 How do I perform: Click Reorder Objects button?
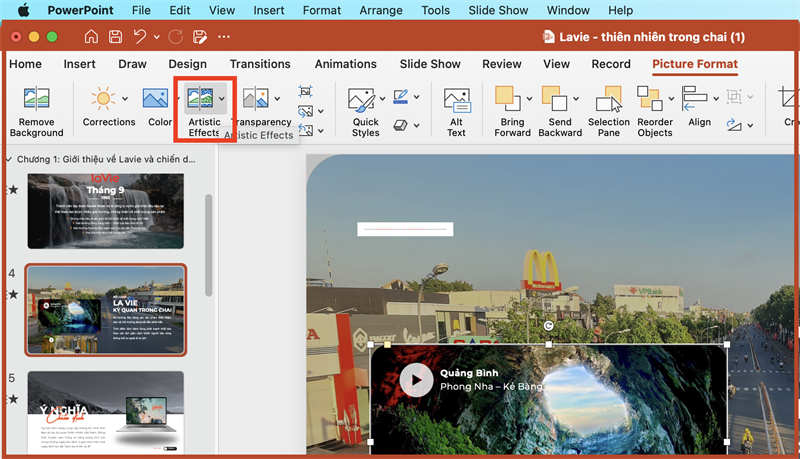[x=655, y=111]
